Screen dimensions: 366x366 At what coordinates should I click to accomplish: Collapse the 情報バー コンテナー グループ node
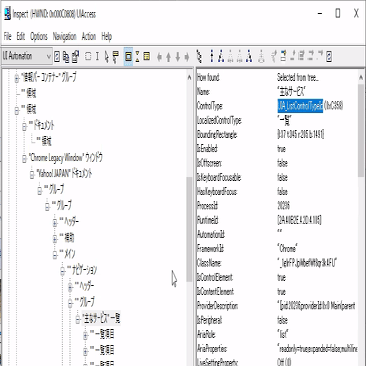pos(17,78)
